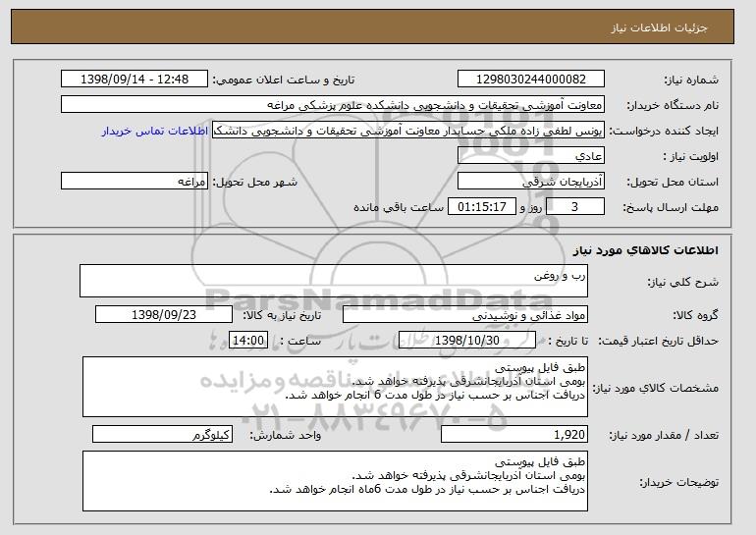
Task: Click the label واحد شمارش
Action: (286, 436)
